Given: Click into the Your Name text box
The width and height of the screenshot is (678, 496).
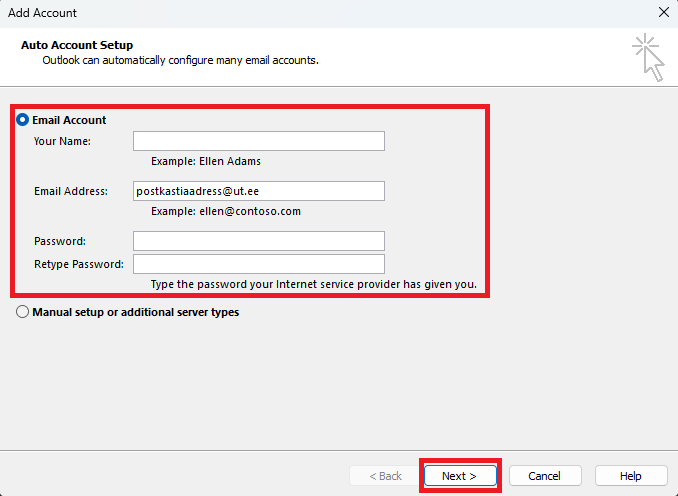Looking at the screenshot, I should (259, 141).
